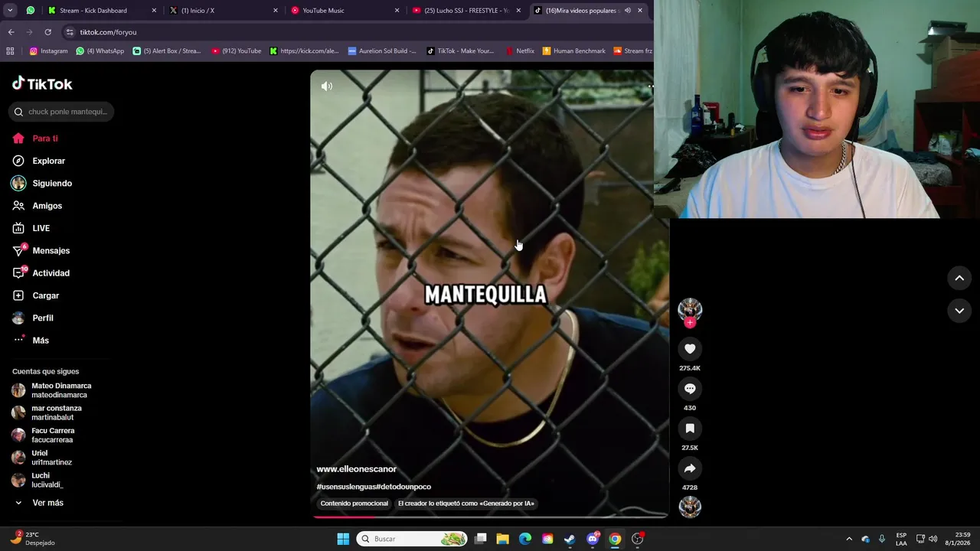This screenshot has height=551, width=980.
Task: Open the Windows Start menu
Action: click(343, 539)
